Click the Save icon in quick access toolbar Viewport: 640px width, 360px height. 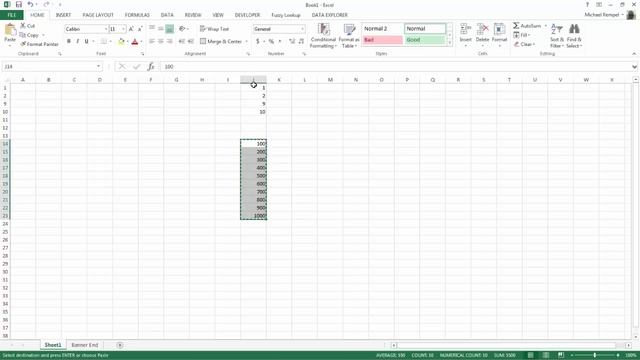(19, 4)
